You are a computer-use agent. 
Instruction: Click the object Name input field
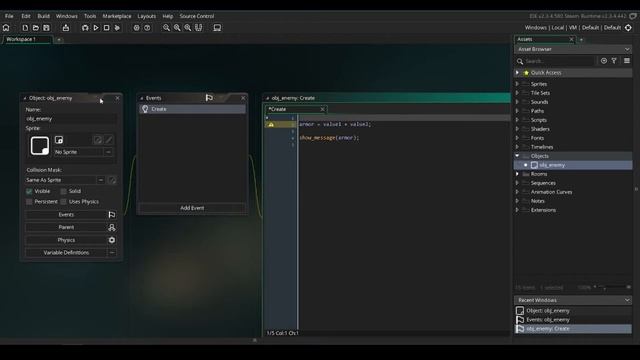click(71, 119)
